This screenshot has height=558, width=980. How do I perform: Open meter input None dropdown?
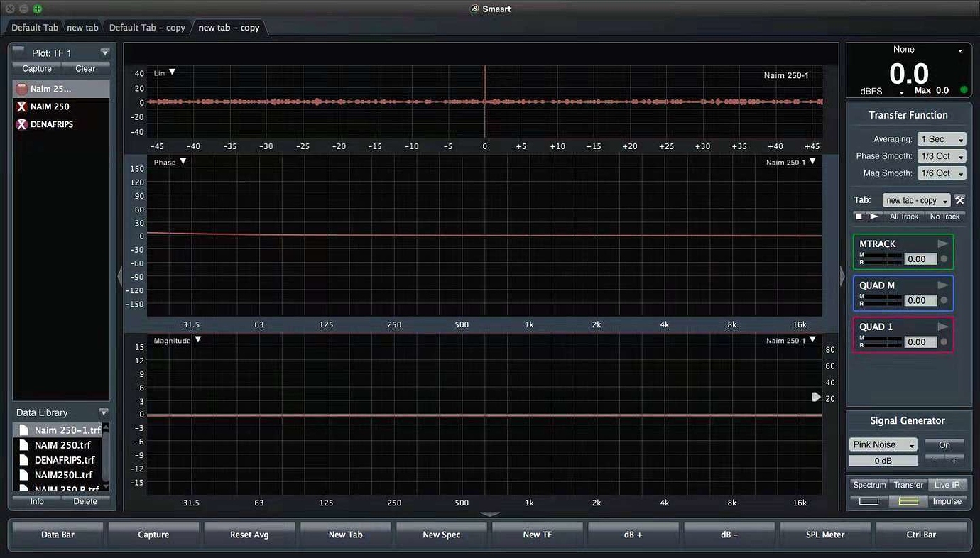pos(961,50)
